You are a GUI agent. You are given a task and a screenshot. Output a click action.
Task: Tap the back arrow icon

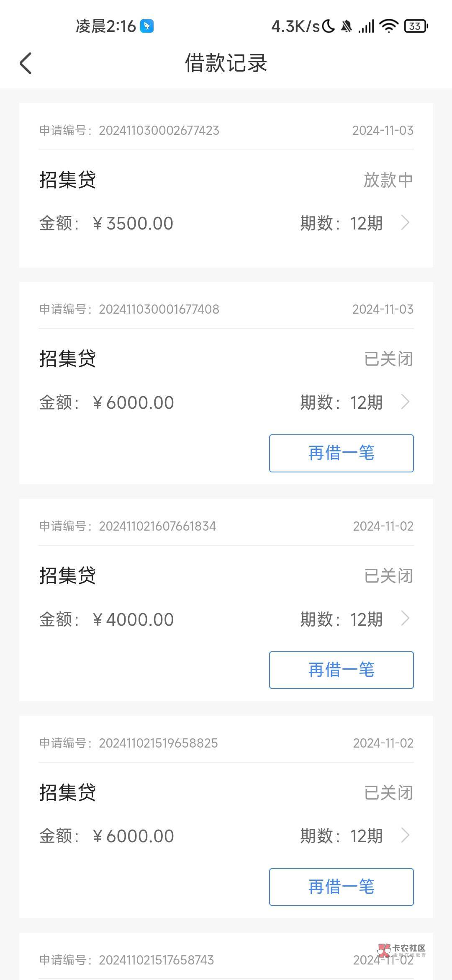26,63
